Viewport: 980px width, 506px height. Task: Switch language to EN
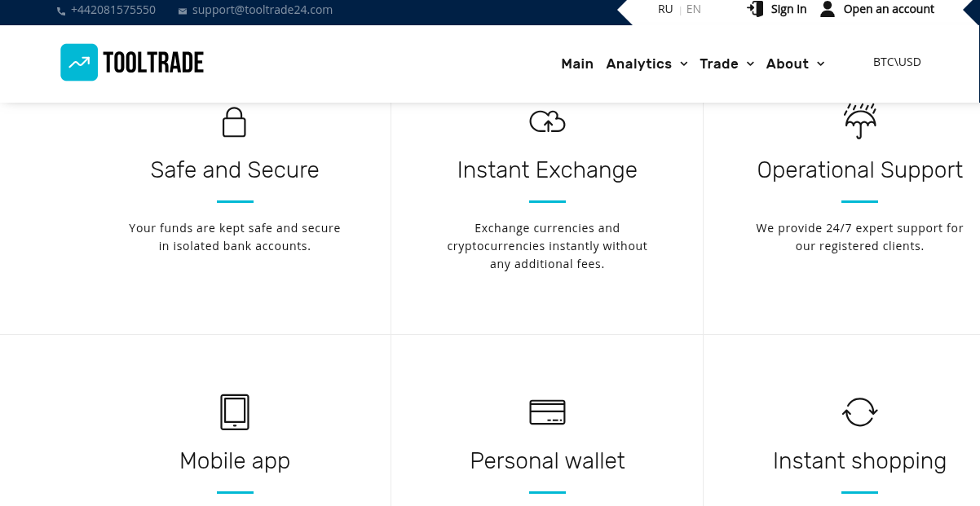[x=694, y=10]
